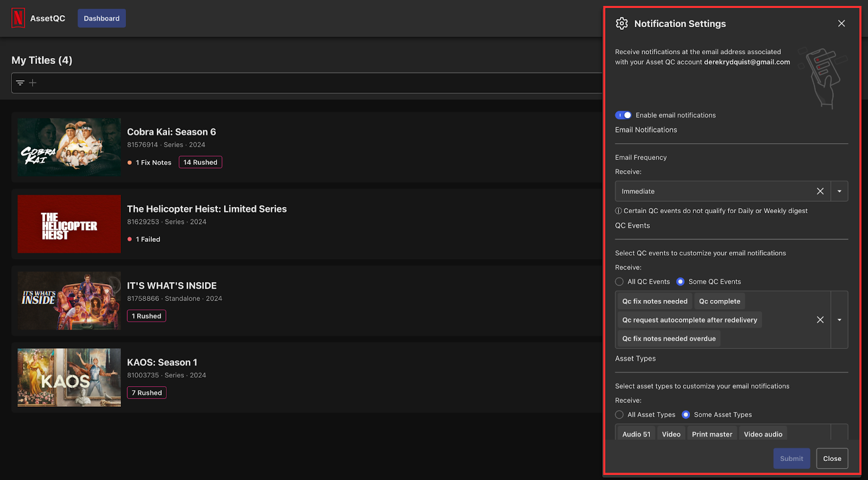Open The Helicopter Heist poster thumbnail

pyautogui.click(x=69, y=224)
